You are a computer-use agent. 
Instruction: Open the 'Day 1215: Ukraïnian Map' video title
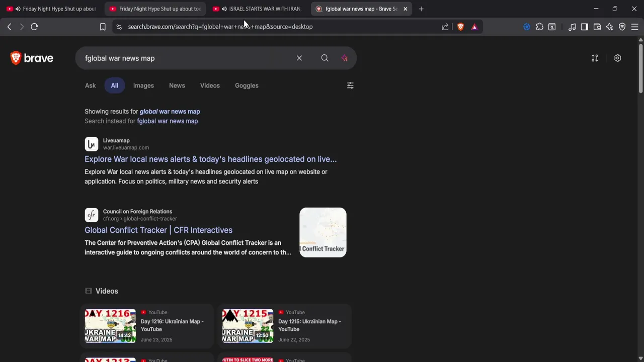(x=309, y=325)
